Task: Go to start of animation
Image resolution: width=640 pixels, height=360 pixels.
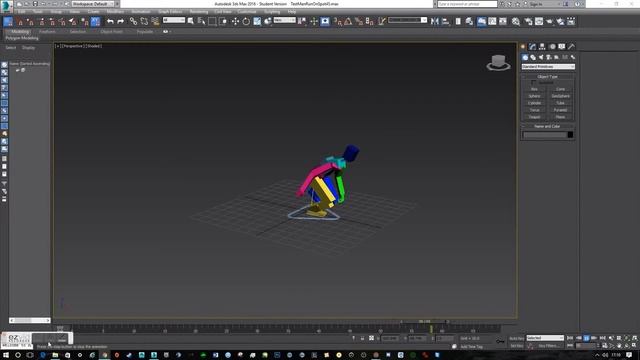Action: click(570, 338)
